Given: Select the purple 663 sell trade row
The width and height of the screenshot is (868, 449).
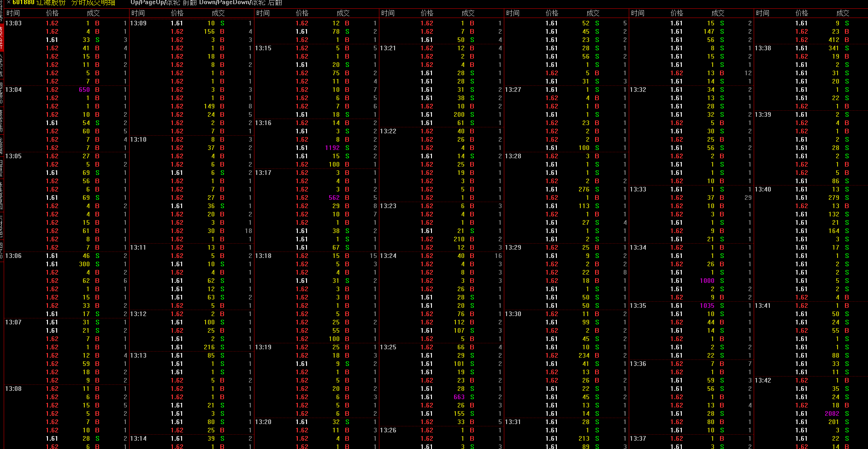Looking at the screenshot, I should [459, 397].
